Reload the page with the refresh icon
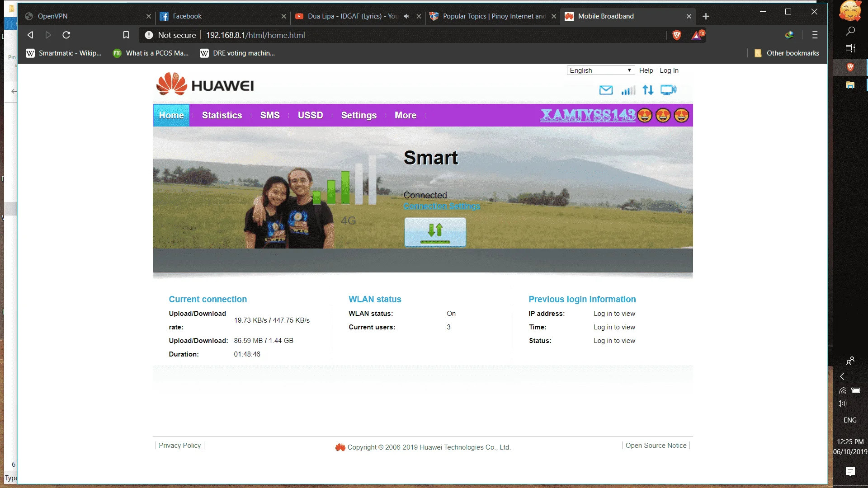Image resolution: width=868 pixels, height=488 pixels. tap(66, 35)
